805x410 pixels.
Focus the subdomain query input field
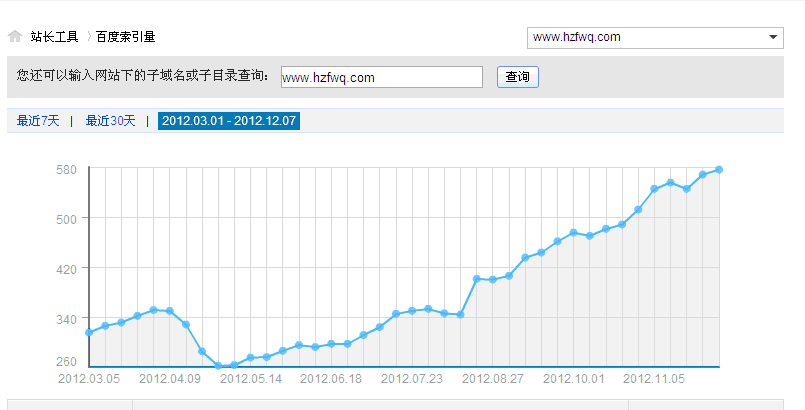coord(381,77)
